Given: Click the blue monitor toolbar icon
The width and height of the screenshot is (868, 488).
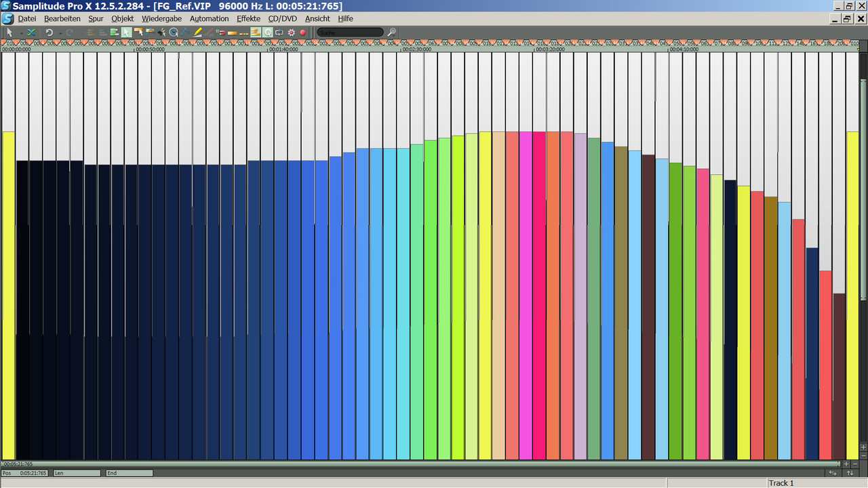Looking at the screenshot, I should 279,32.
